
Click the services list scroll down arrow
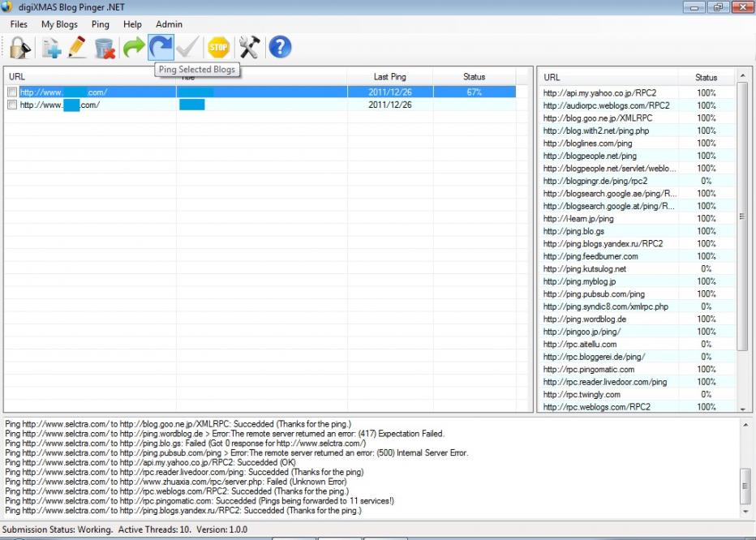(x=742, y=409)
